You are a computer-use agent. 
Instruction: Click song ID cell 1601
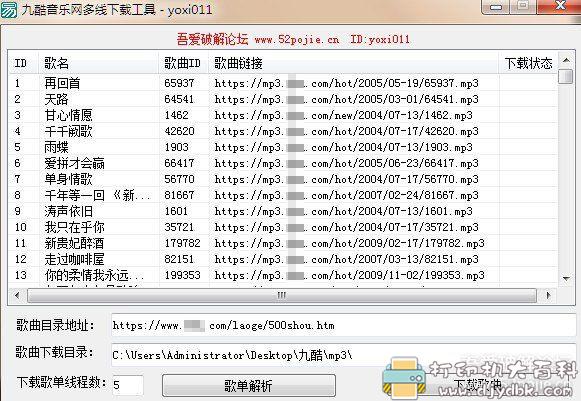[176, 211]
